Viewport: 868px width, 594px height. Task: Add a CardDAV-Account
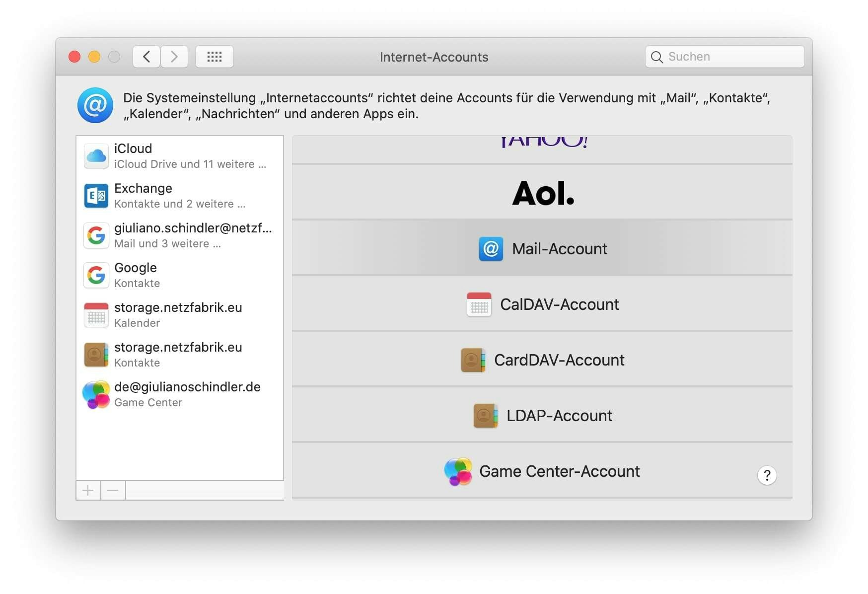tap(542, 360)
